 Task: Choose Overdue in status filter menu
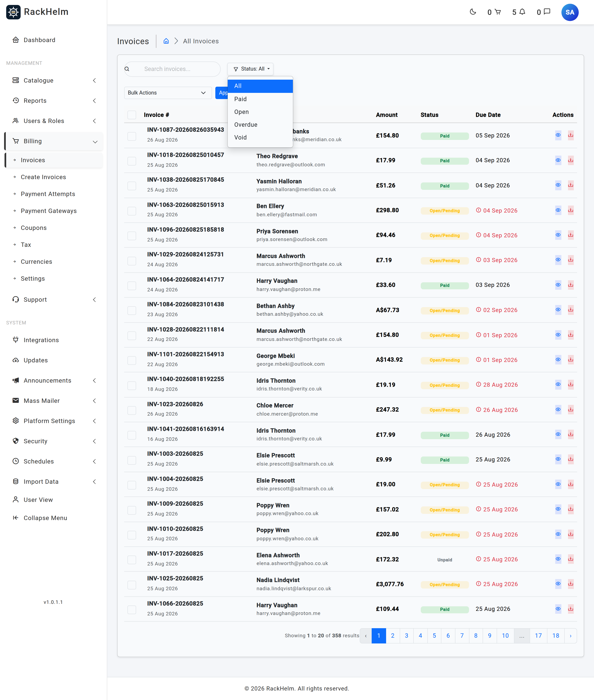click(x=260, y=125)
